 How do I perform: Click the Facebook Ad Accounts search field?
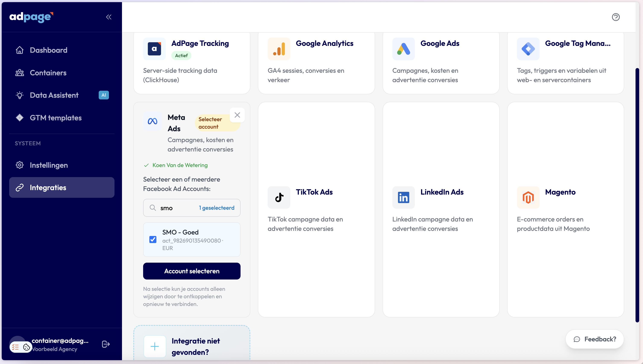192,208
